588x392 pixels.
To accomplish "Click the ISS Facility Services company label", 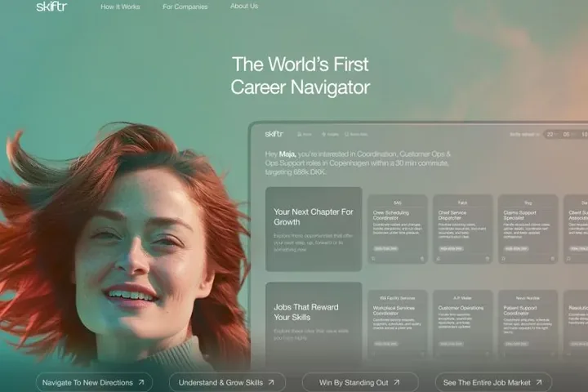I will point(398,298).
